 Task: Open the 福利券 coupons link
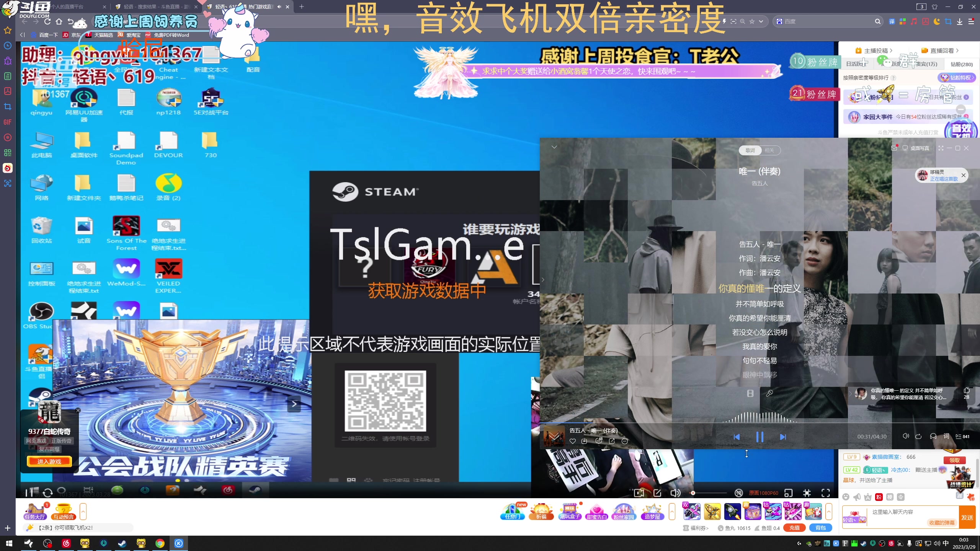pyautogui.click(x=696, y=528)
